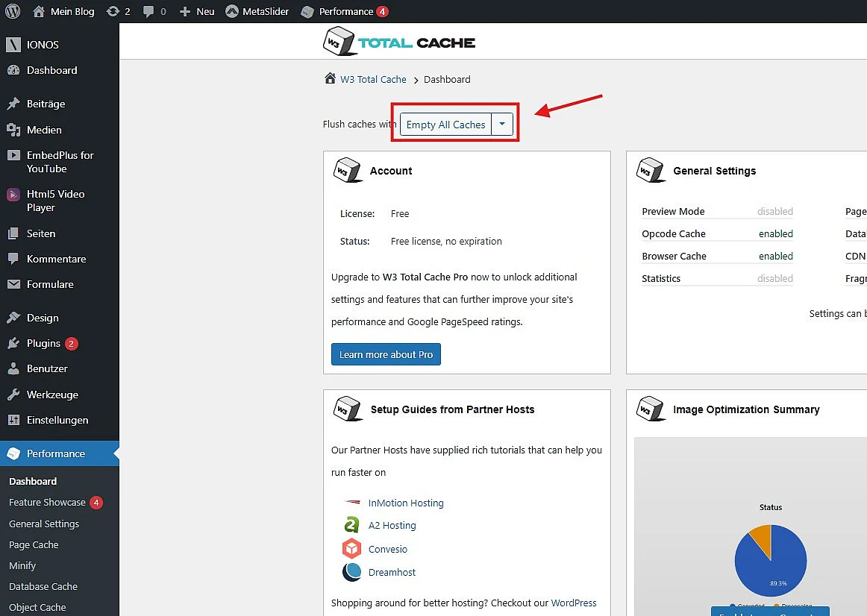Click the Image Optimization Summary cube icon

(x=651, y=409)
